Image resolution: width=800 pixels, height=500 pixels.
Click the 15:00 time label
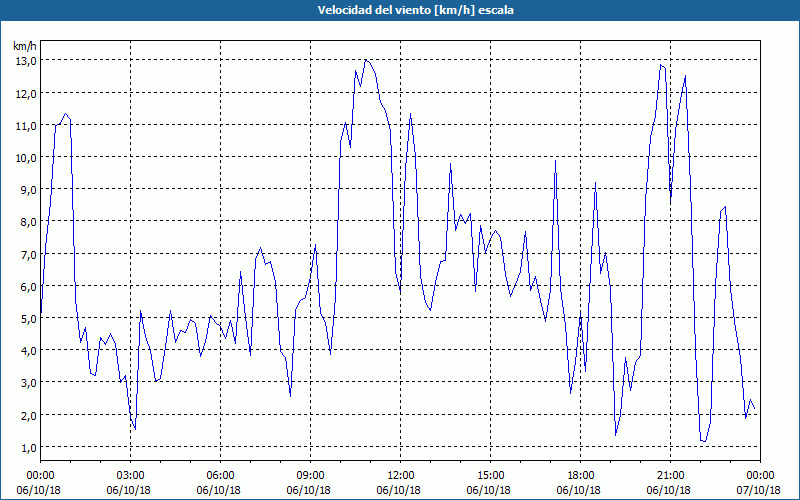click(490, 476)
